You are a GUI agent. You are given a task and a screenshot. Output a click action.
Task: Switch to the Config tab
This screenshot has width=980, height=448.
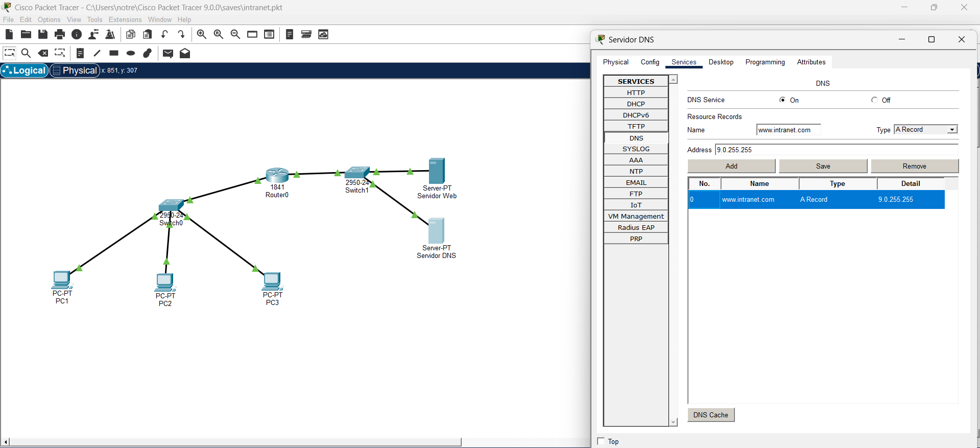coord(650,62)
